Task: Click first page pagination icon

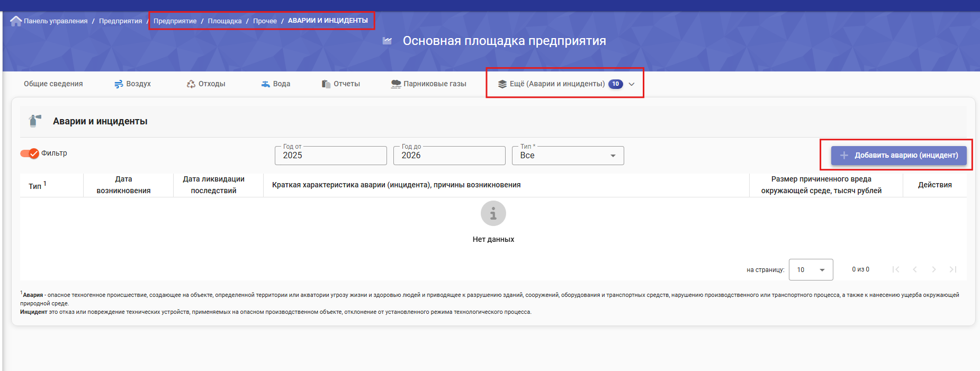Action: click(x=896, y=269)
